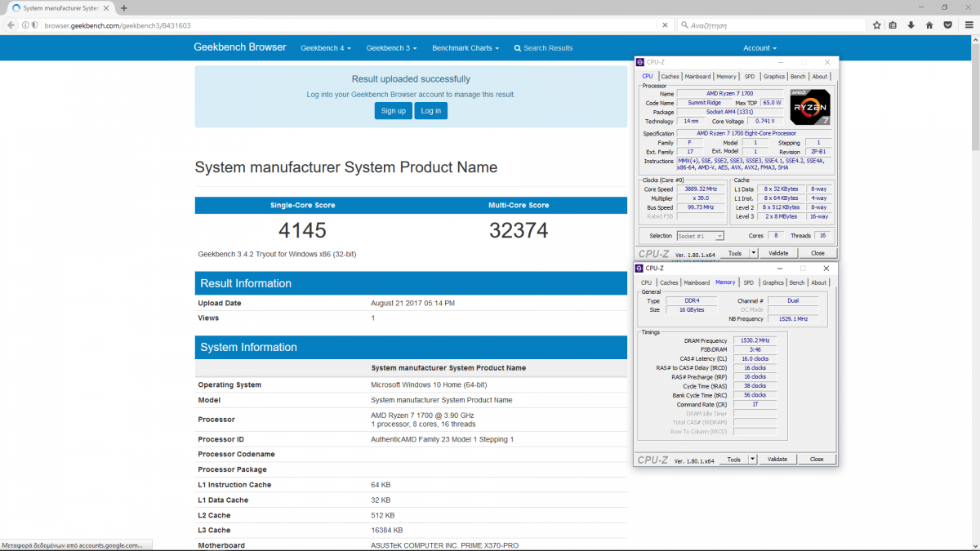Select the Graphics tab in upper CPU-Z window
980x551 pixels.
pyautogui.click(x=773, y=77)
